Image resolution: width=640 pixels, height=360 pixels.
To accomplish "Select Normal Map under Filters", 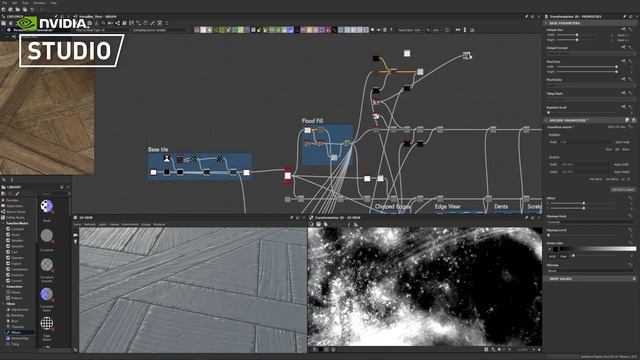I will pyautogui.click(x=19, y=338).
